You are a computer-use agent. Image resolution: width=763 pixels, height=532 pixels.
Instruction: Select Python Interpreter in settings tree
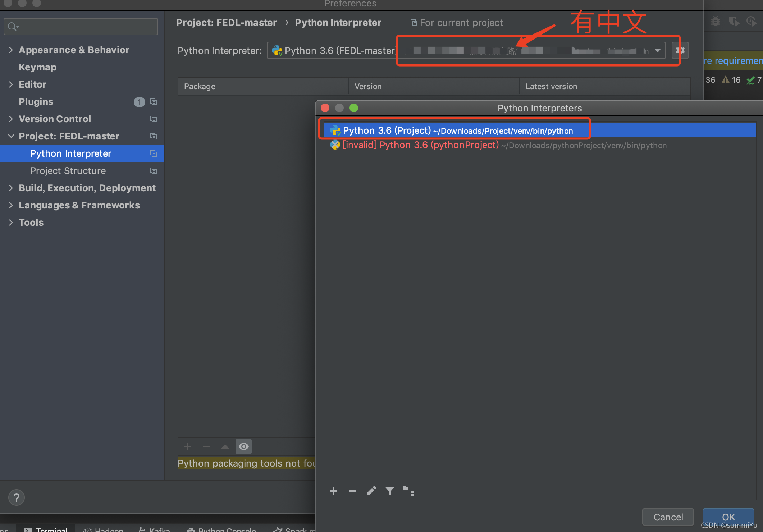click(82, 153)
